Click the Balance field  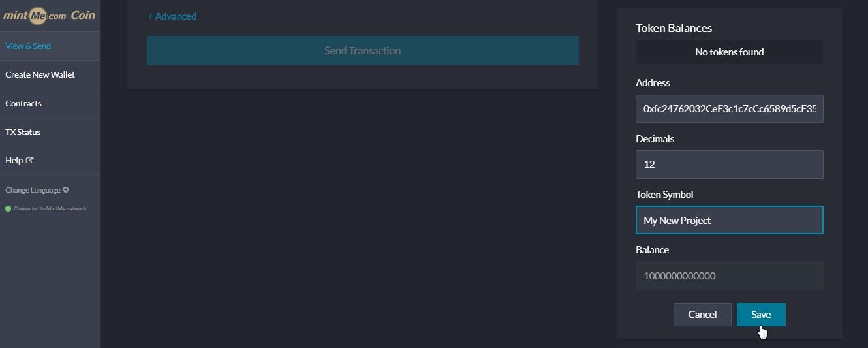pos(729,276)
